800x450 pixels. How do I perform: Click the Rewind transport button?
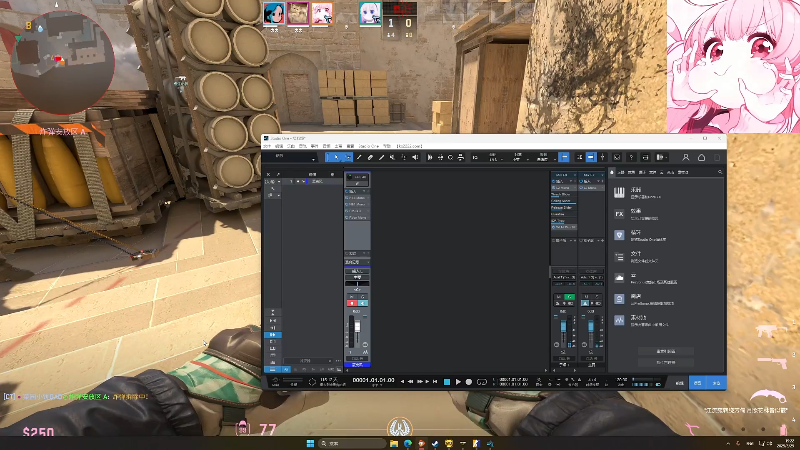pyautogui.click(x=410, y=382)
